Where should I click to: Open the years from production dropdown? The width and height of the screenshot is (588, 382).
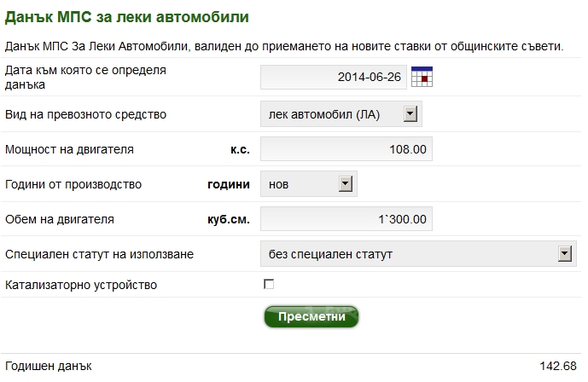346,184
